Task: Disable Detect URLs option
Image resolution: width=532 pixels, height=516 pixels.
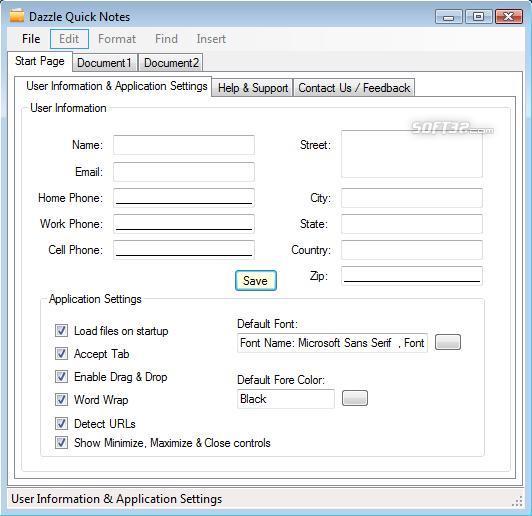Action: pos(61,424)
